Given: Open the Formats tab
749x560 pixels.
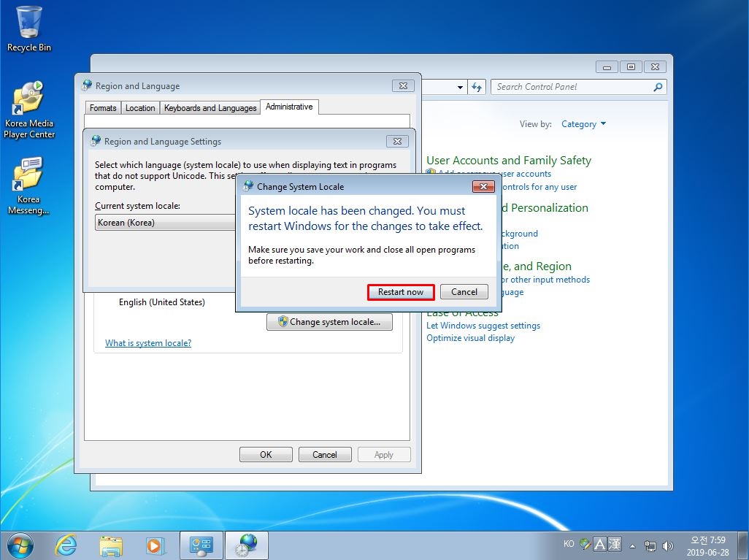Looking at the screenshot, I should click(x=103, y=108).
